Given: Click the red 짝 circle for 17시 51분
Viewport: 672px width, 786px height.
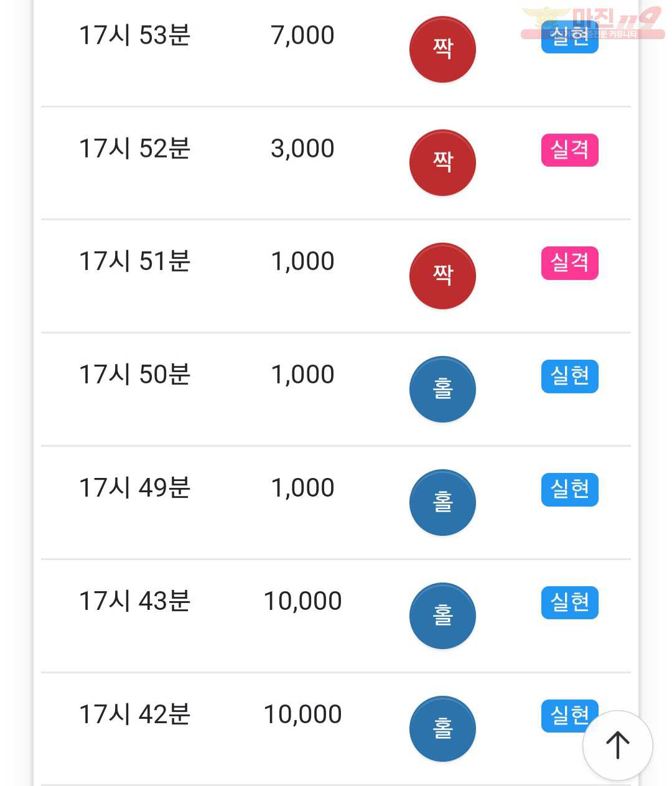Looking at the screenshot, I should coord(442,276).
